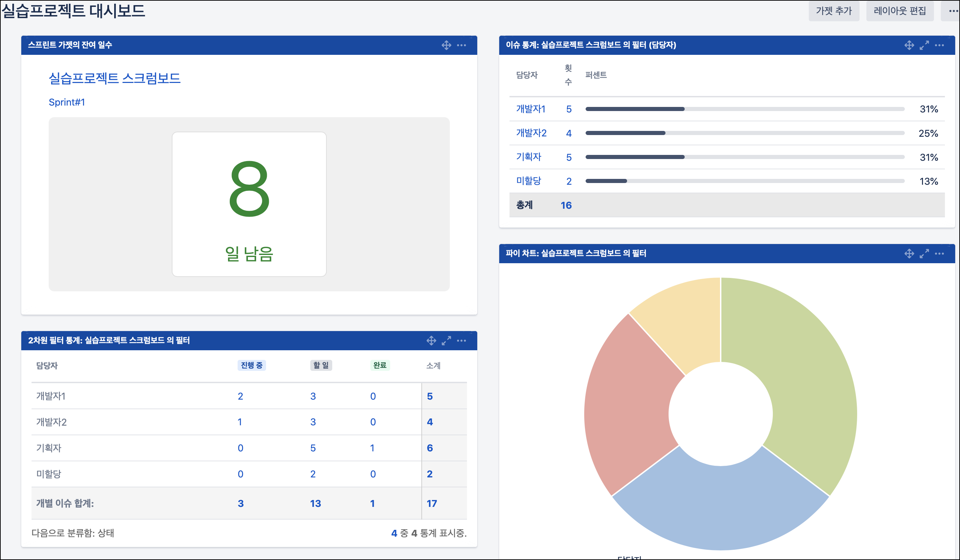The height and width of the screenshot is (560, 960).
Task: Click move icon on 2차원 필터 통계 gadget
Action: tap(431, 341)
